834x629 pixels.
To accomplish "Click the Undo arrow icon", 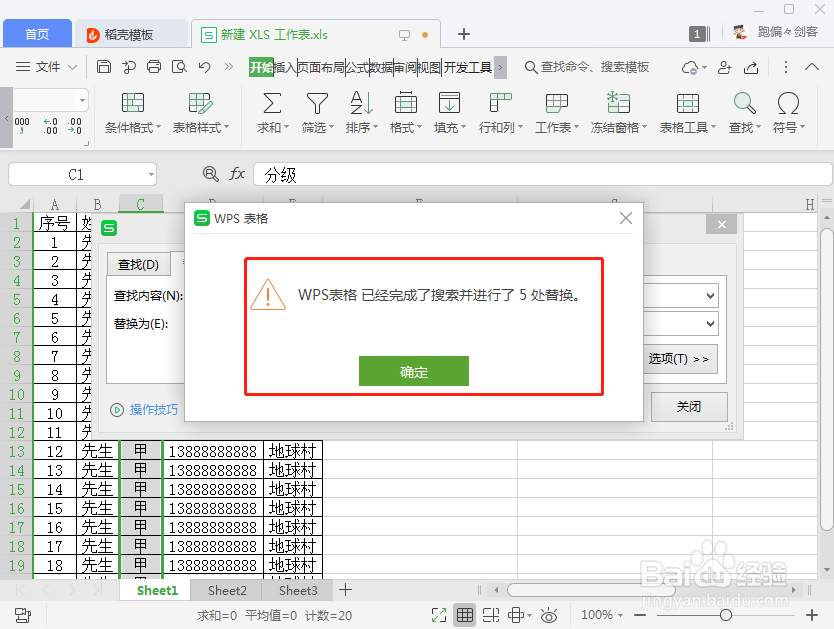I will (204, 67).
